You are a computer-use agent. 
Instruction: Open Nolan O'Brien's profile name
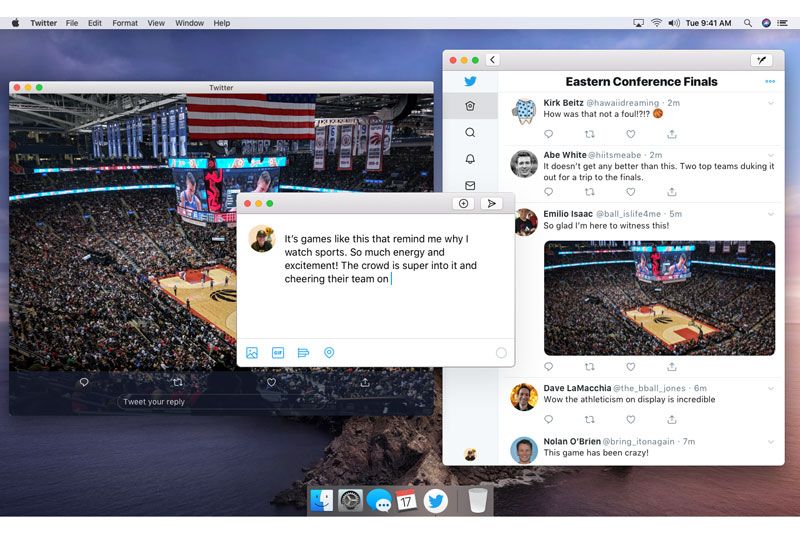tap(572, 441)
